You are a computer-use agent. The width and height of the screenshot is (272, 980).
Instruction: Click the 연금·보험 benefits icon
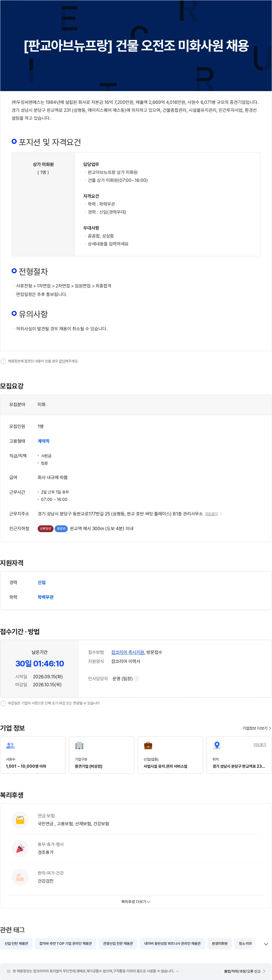pyautogui.click(x=20, y=819)
